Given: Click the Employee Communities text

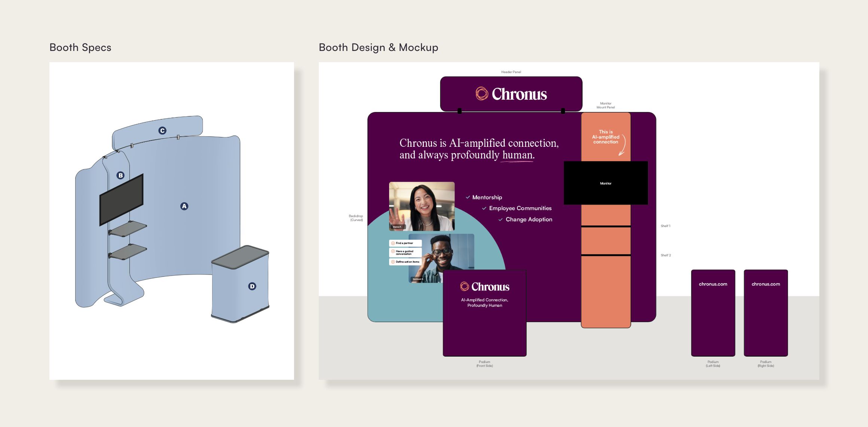Looking at the screenshot, I should pos(520,208).
